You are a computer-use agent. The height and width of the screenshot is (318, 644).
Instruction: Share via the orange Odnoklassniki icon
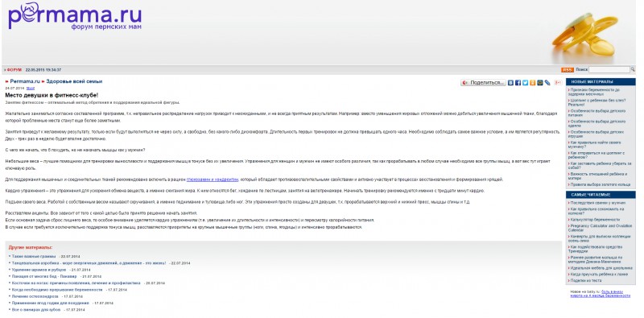pos(532,83)
